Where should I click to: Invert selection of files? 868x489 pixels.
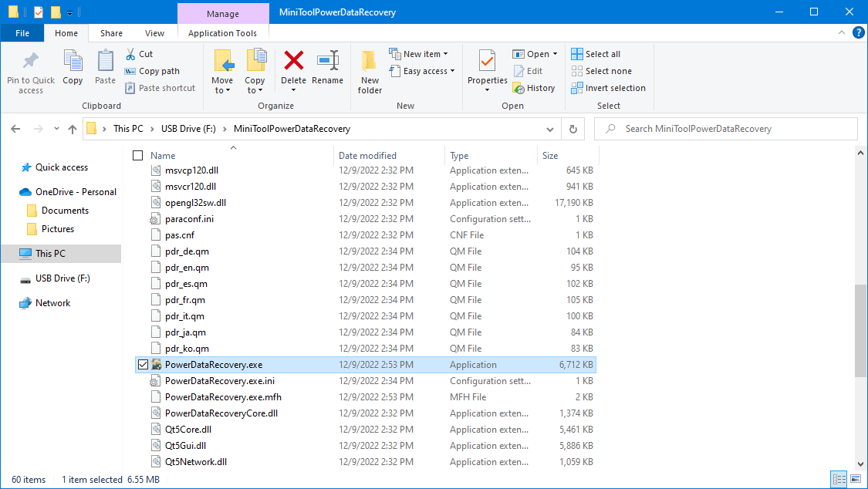pos(609,88)
